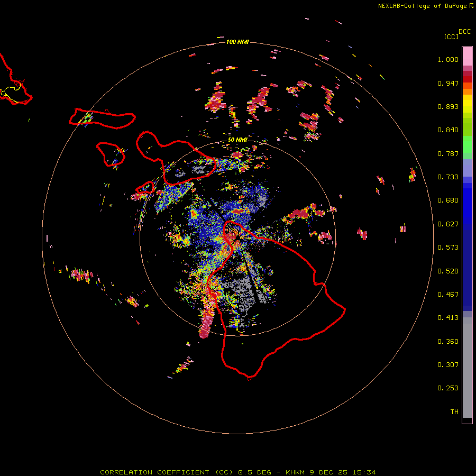
Task: Click the DCC label above color scale
Action: (464, 32)
